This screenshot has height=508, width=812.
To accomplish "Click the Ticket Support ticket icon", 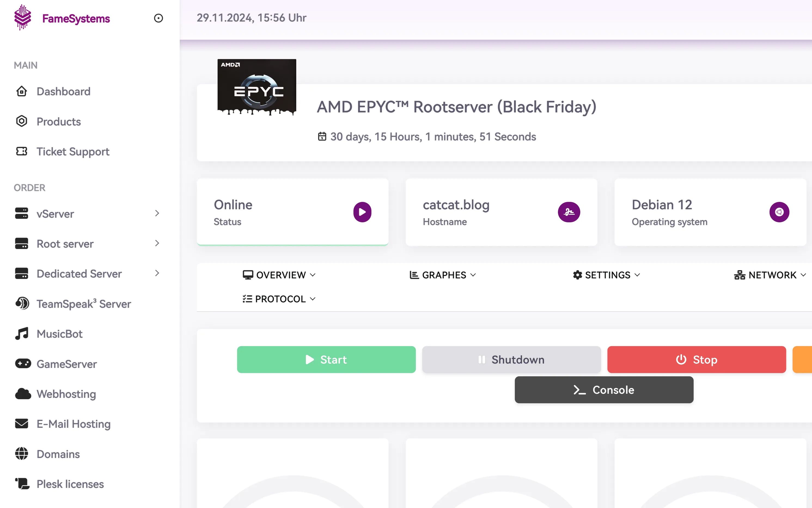I will 22,151.
